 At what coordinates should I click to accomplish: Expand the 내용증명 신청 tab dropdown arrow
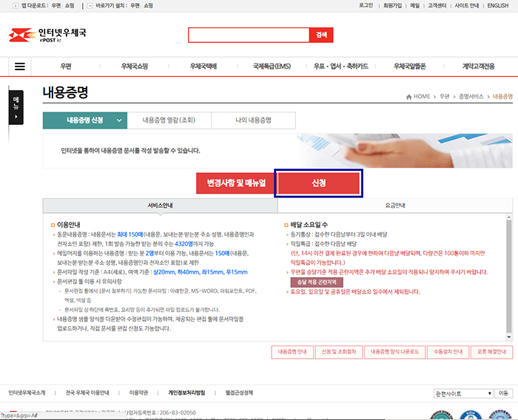119,121
